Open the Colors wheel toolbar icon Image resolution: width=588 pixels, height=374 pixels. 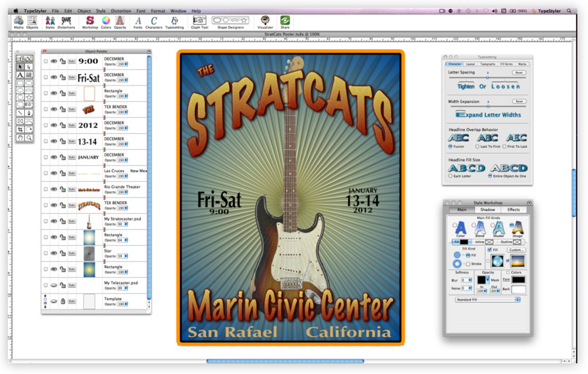pos(106,22)
